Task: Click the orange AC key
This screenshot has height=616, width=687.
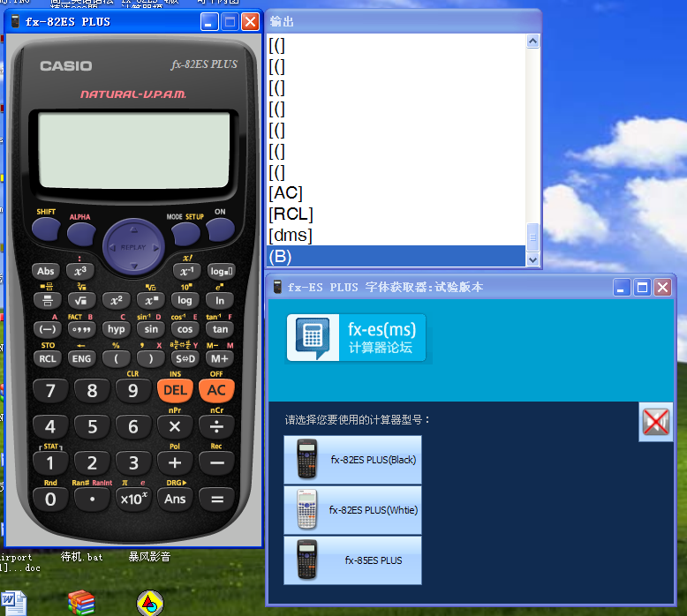Action: click(x=216, y=390)
